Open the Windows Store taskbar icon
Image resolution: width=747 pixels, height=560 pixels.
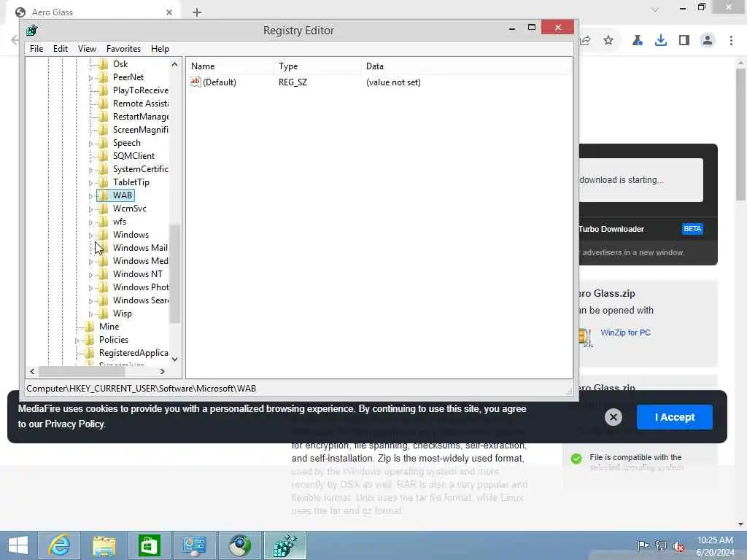click(149, 545)
